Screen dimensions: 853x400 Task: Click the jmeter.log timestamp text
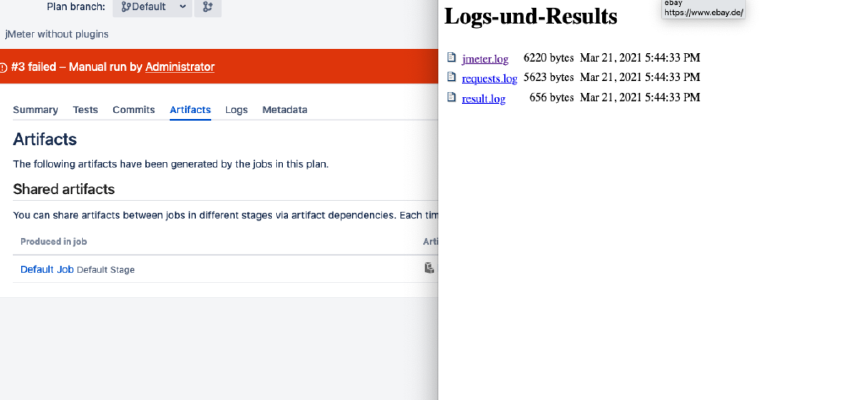[640, 58]
